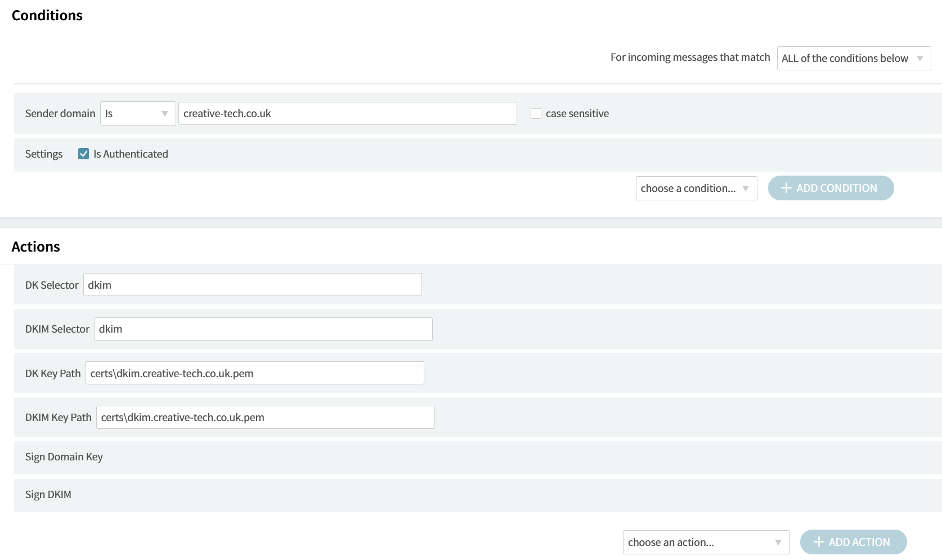Screen dimensions: 942x560
Task: Select the Sign Domain Key action row
Action: pos(478,457)
